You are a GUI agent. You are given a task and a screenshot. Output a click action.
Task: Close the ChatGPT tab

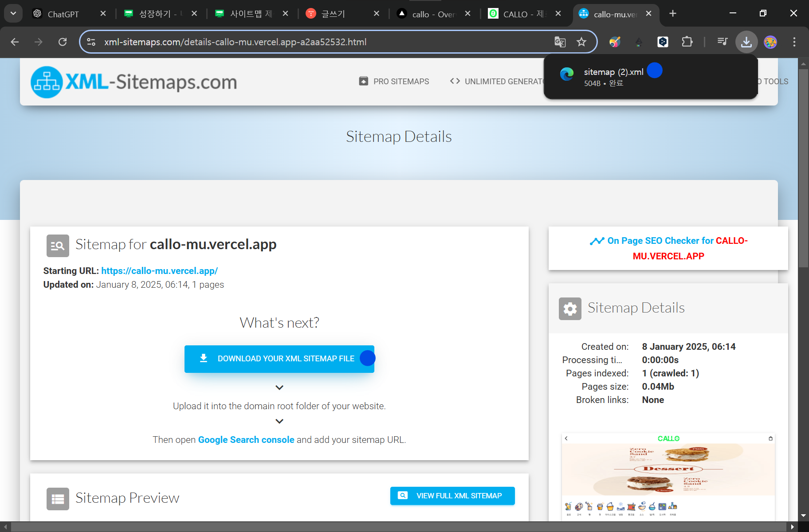103,14
